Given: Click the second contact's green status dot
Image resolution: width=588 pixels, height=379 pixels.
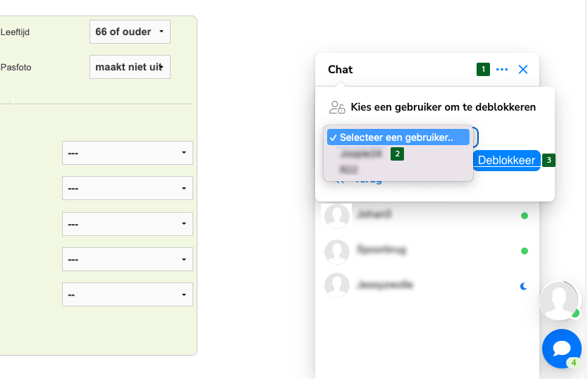Looking at the screenshot, I should pos(525,251).
